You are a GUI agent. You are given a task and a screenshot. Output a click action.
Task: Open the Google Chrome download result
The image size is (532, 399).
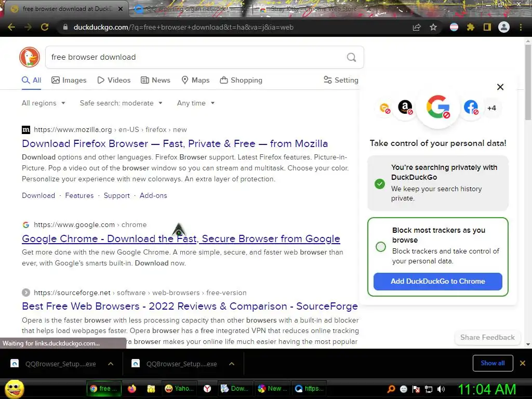[x=181, y=238]
